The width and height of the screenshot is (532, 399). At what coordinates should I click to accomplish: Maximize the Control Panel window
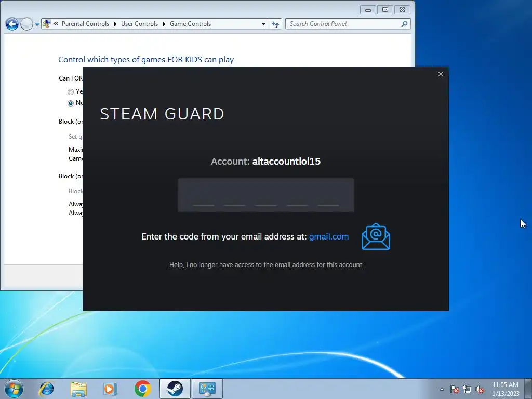(385, 10)
